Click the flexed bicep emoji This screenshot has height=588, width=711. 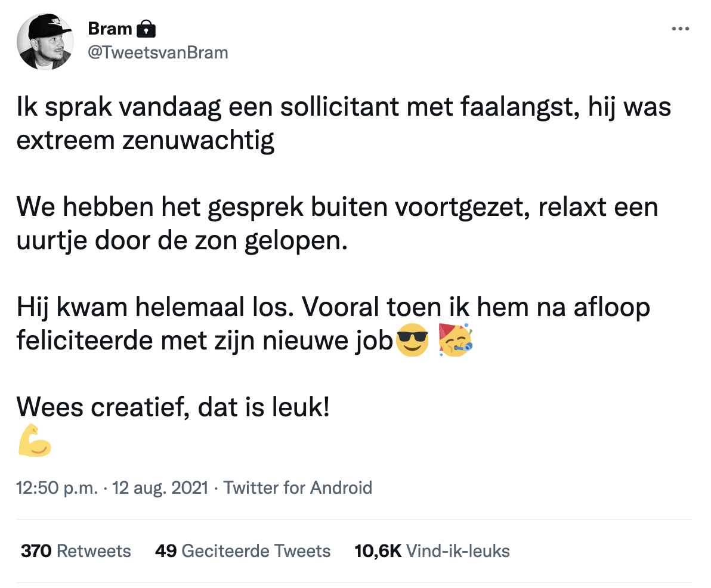(x=35, y=442)
